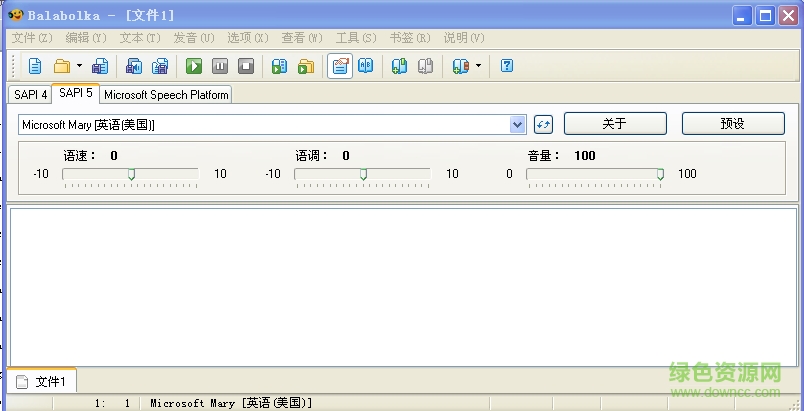The image size is (804, 411).
Task: Expand the bookmark tool dropdown arrow
Action: (478, 66)
